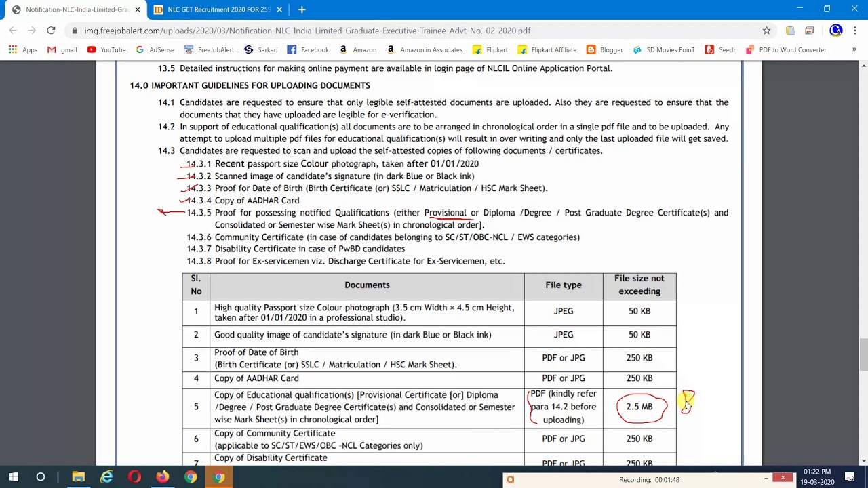Close the Notification-NLC-India-Limited tab
The image size is (868, 488).
[138, 9]
